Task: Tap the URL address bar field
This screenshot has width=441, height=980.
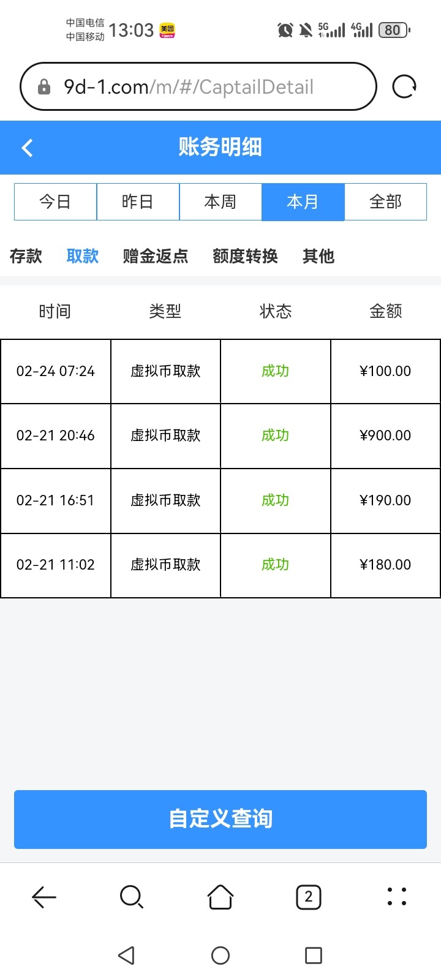Action: (x=202, y=87)
